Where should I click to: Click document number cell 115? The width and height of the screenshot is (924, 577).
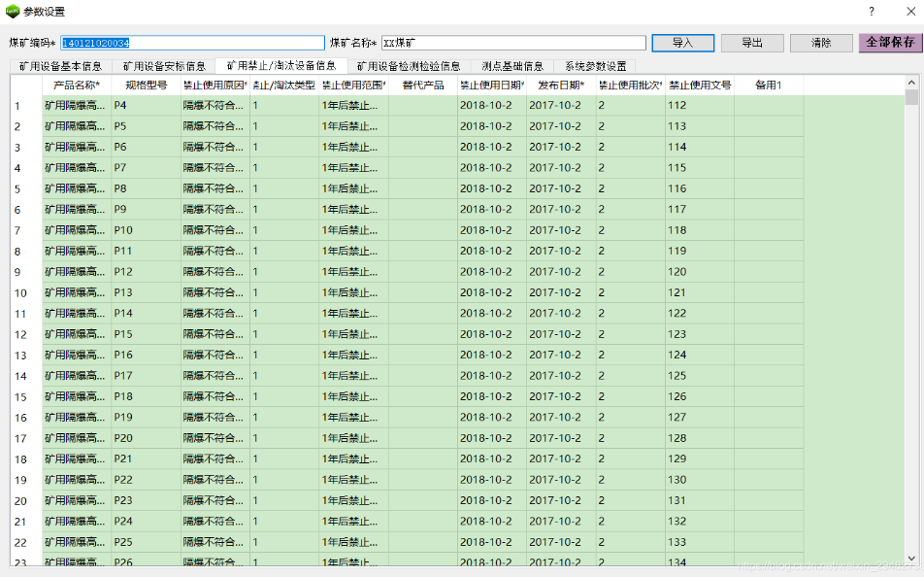coord(700,168)
